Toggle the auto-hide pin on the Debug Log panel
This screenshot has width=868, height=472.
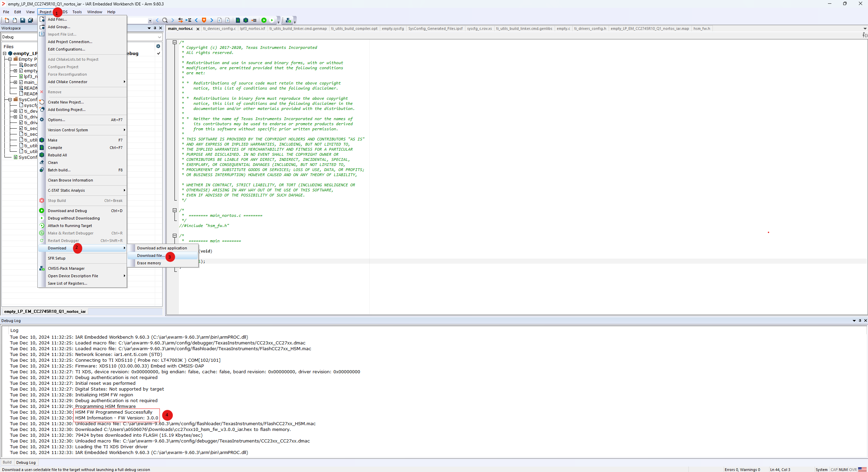pyautogui.click(x=860, y=320)
